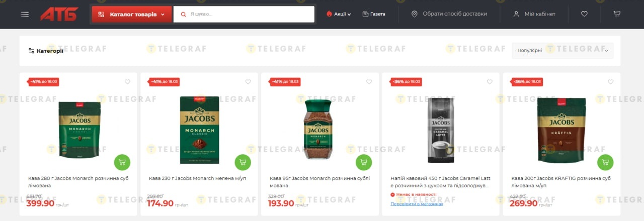644x221 pixels.
Task: Focus the Я шукаю search field
Action: click(x=244, y=14)
